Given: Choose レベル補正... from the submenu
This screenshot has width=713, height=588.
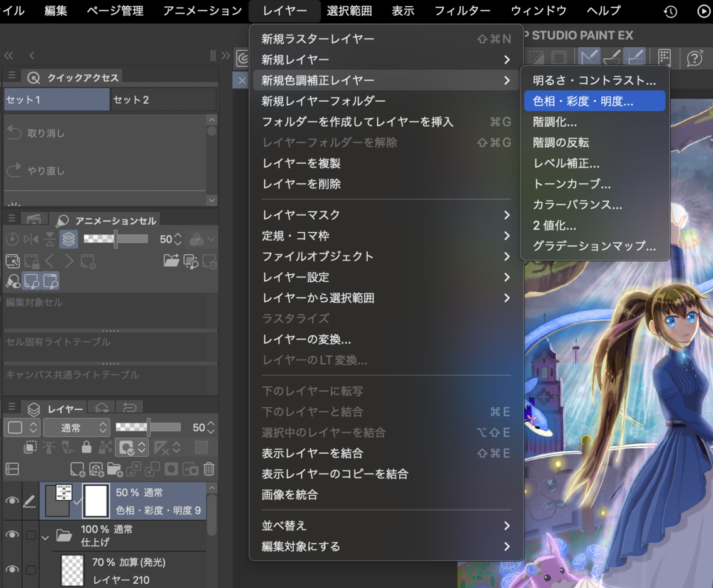Looking at the screenshot, I should click(x=594, y=163).
